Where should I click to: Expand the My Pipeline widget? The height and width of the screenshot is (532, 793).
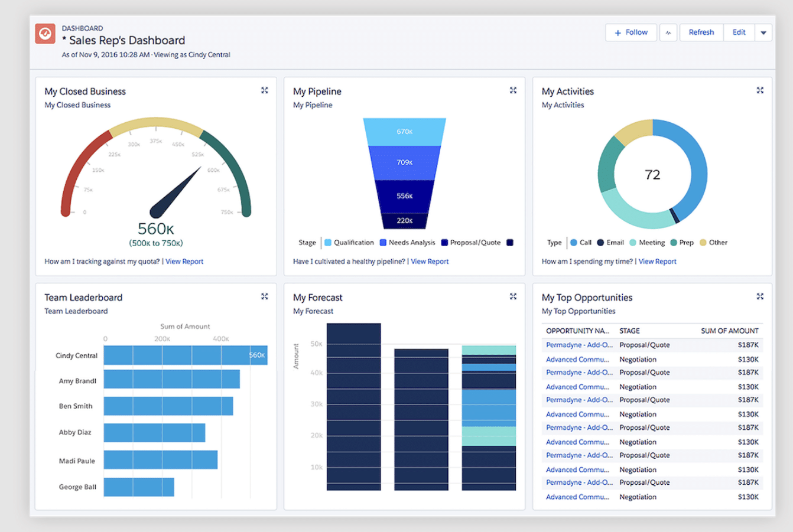(512, 90)
